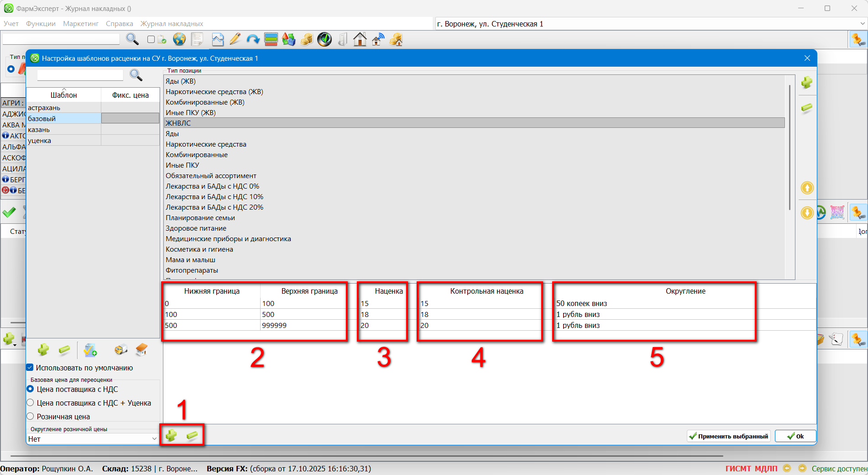Expand the address dropdown for Воронеж, Студенческая 1

pyautogui.click(x=862, y=24)
